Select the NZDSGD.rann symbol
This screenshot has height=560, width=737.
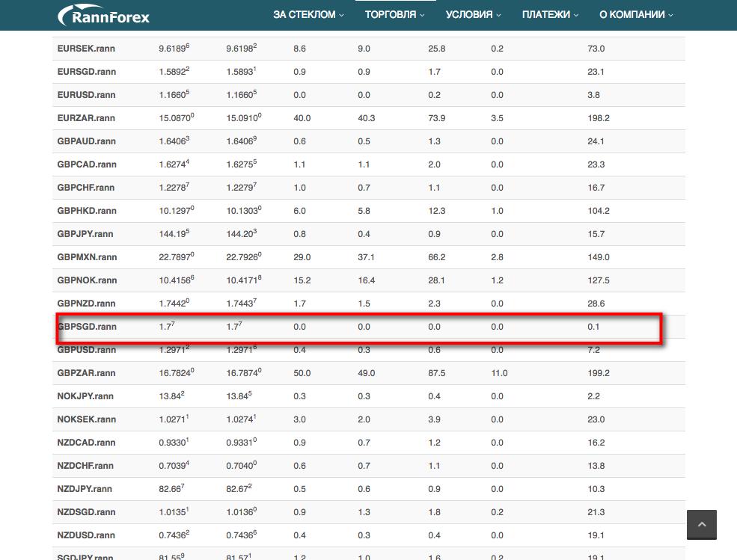coord(87,512)
